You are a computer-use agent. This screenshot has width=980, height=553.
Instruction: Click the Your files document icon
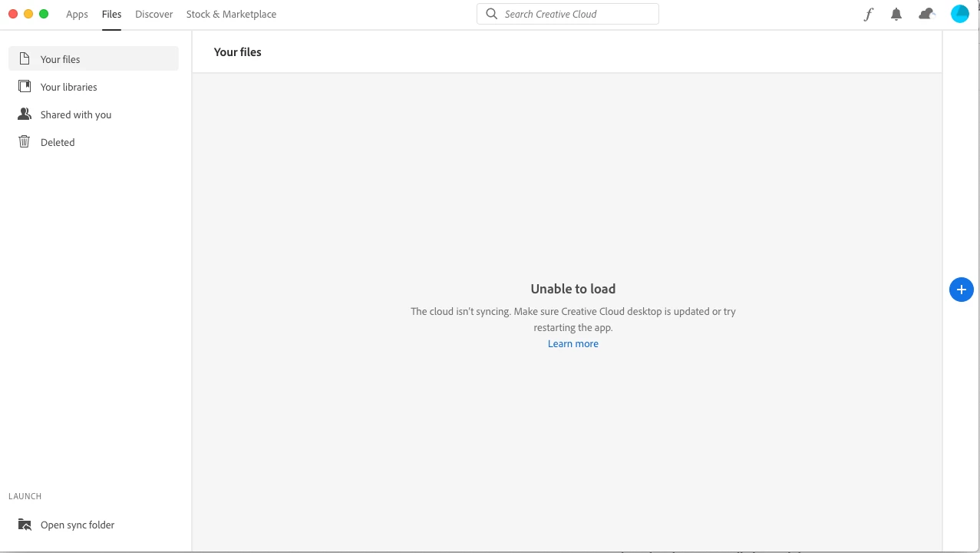click(25, 59)
